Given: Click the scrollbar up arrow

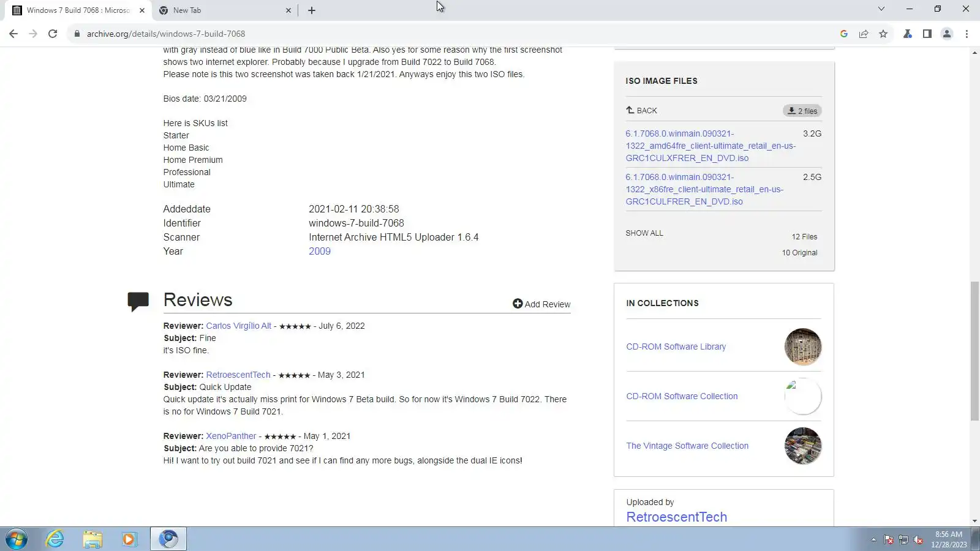Looking at the screenshot, I should pyautogui.click(x=974, y=53).
